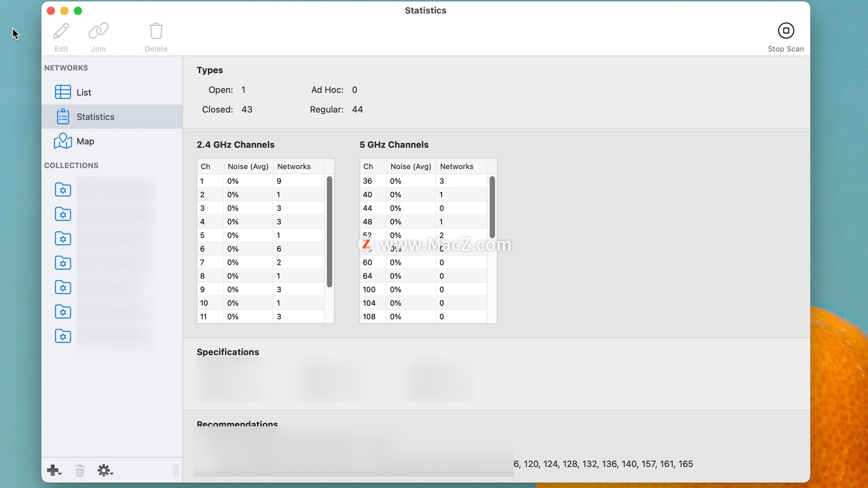Select channel 6 row in 2.4 GHz table
The height and width of the screenshot is (488, 868).
click(261, 249)
